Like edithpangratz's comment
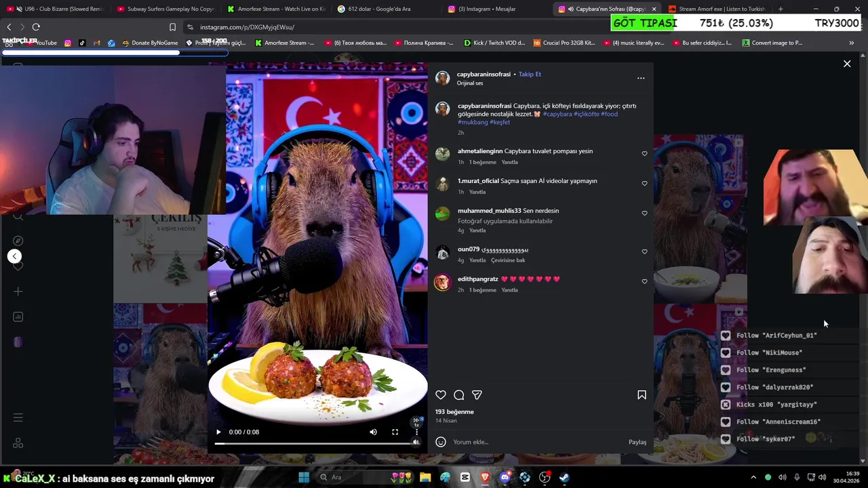This screenshot has height=488, width=868. click(x=644, y=281)
